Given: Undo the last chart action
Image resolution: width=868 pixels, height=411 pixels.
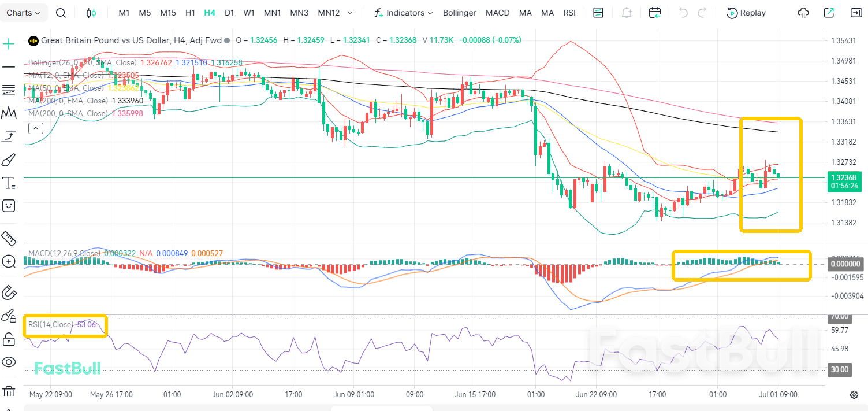Looking at the screenshot, I should tap(683, 13).
